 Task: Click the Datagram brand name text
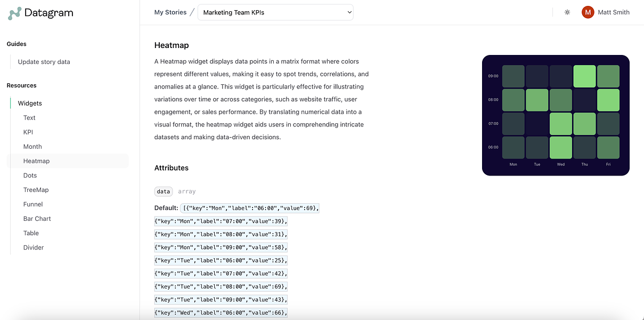coord(49,13)
